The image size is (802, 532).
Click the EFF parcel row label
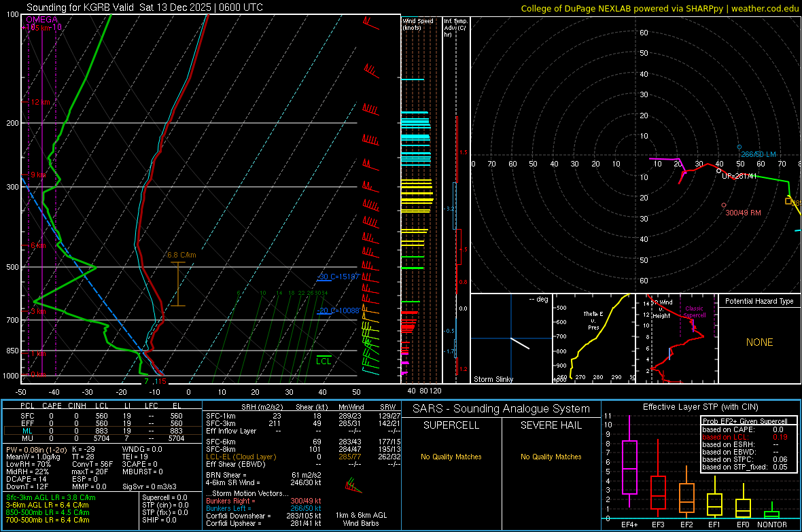(27, 423)
